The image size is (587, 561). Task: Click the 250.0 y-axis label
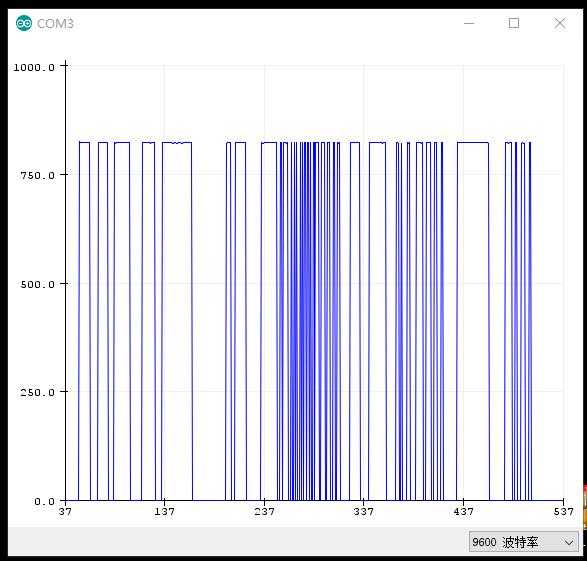[x=37, y=392]
